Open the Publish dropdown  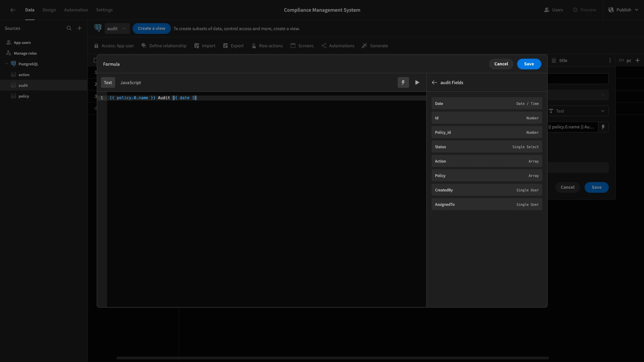[x=623, y=10]
